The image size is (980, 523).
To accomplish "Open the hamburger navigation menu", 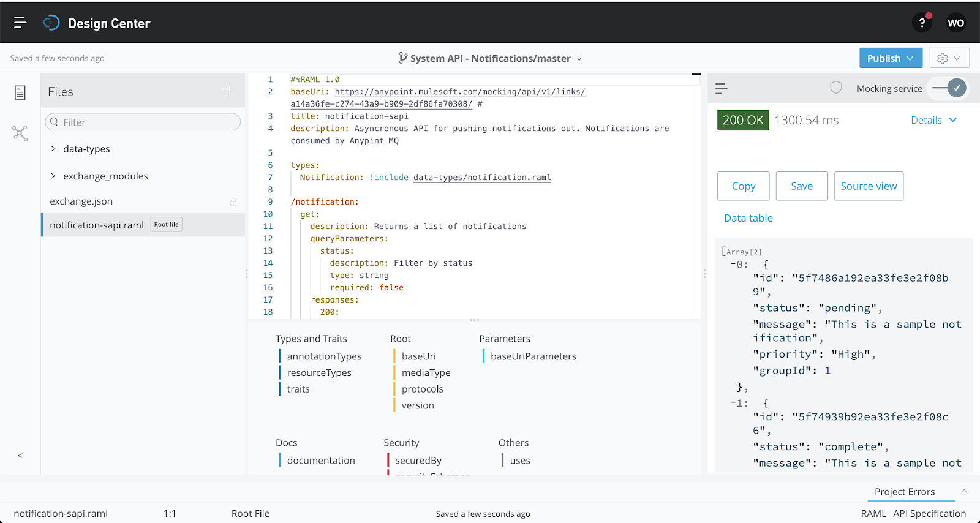I will click(20, 23).
